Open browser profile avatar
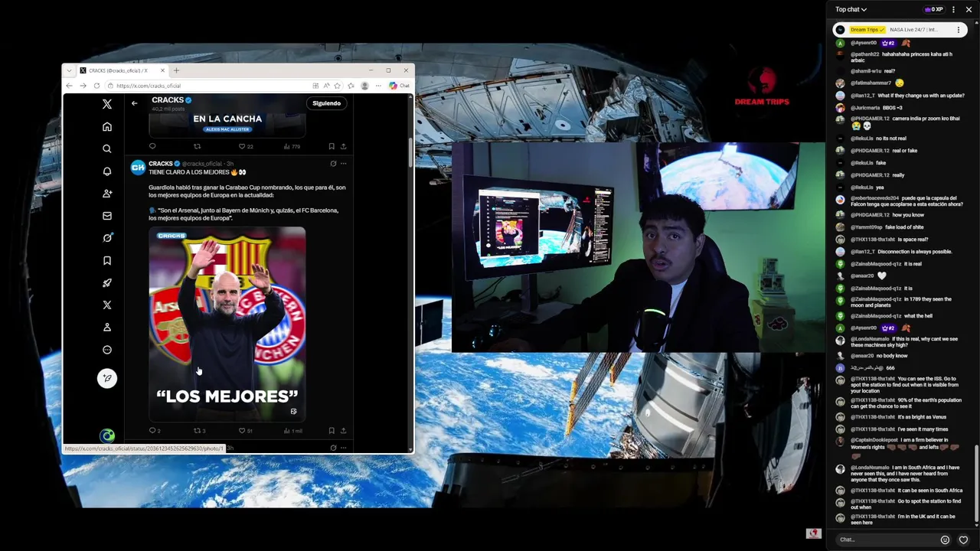 [364, 86]
